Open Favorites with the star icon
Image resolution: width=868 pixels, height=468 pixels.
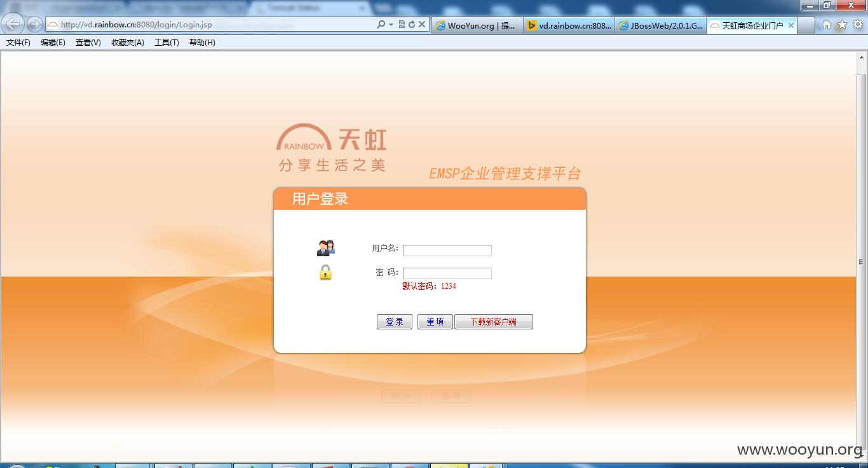(x=842, y=25)
